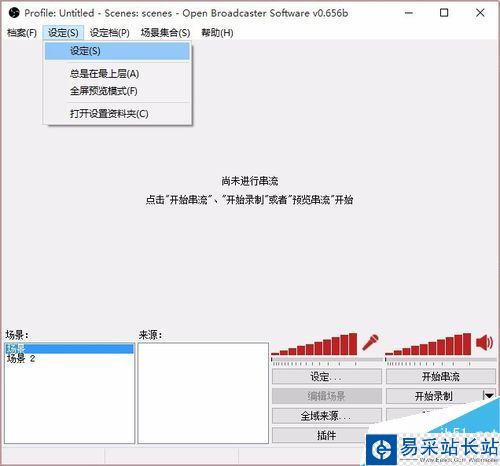Select 全屏预览模式(F) entry
This screenshot has height=466, width=500.
[117, 91]
